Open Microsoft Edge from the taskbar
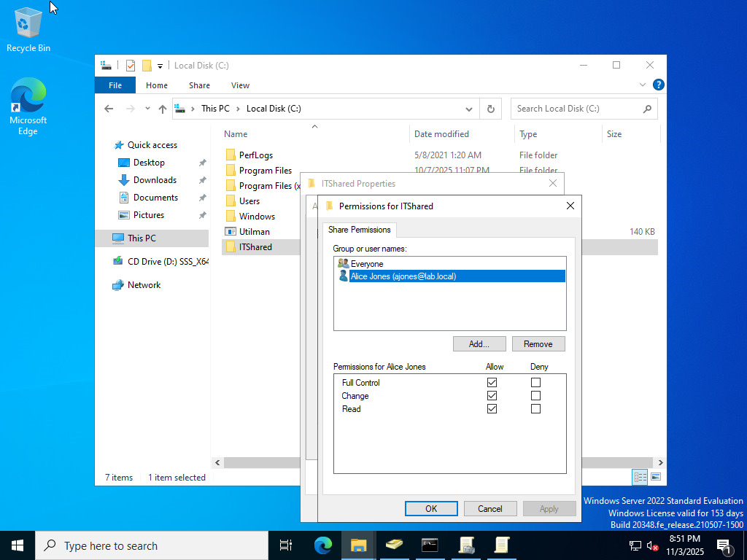This screenshot has width=747, height=560. 322,545
